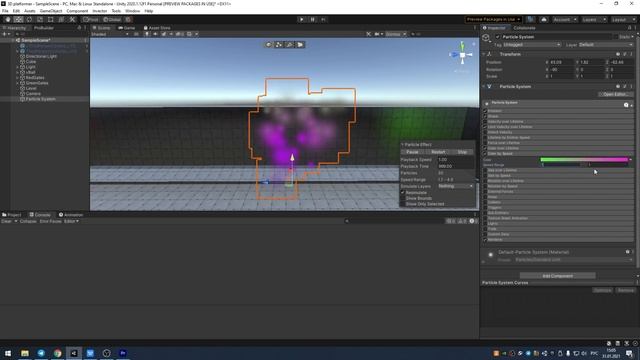Open the cloud services icon
The image size is (640, 360).
[544, 19]
